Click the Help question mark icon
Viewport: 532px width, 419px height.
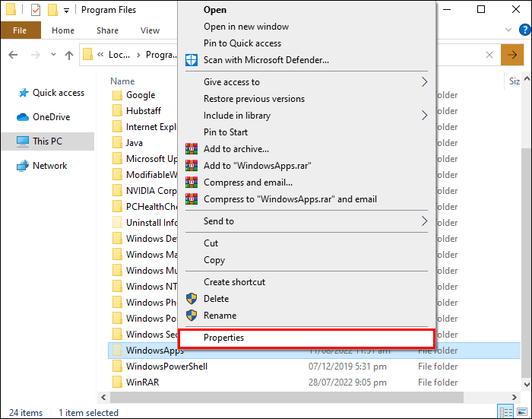[x=525, y=30]
